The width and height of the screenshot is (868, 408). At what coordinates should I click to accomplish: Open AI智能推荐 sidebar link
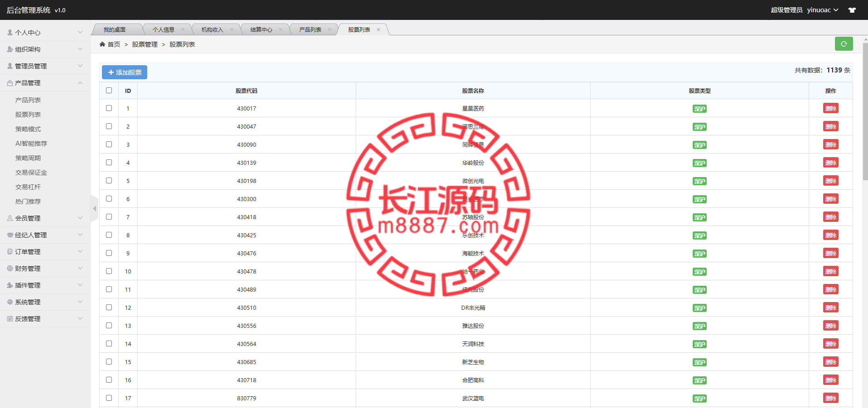click(31, 144)
